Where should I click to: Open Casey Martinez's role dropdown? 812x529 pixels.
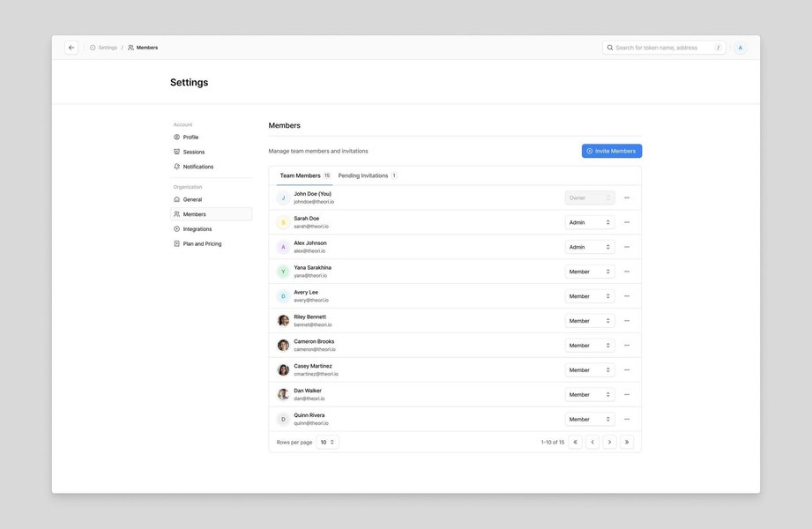click(x=589, y=370)
